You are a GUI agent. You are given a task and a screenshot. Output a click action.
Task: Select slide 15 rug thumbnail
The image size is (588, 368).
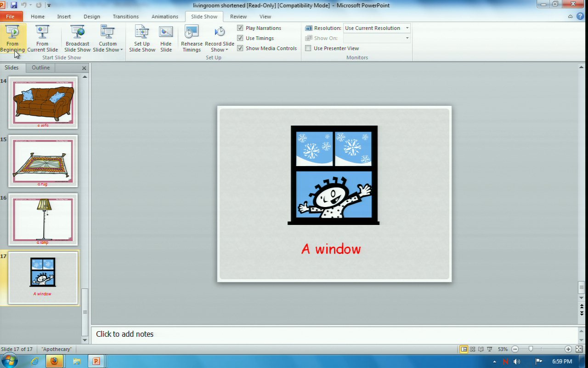point(43,161)
